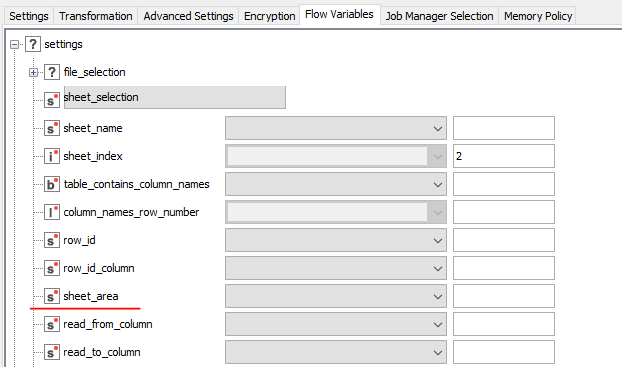Select the sheet_name label
The height and width of the screenshot is (367, 622).
93,128
